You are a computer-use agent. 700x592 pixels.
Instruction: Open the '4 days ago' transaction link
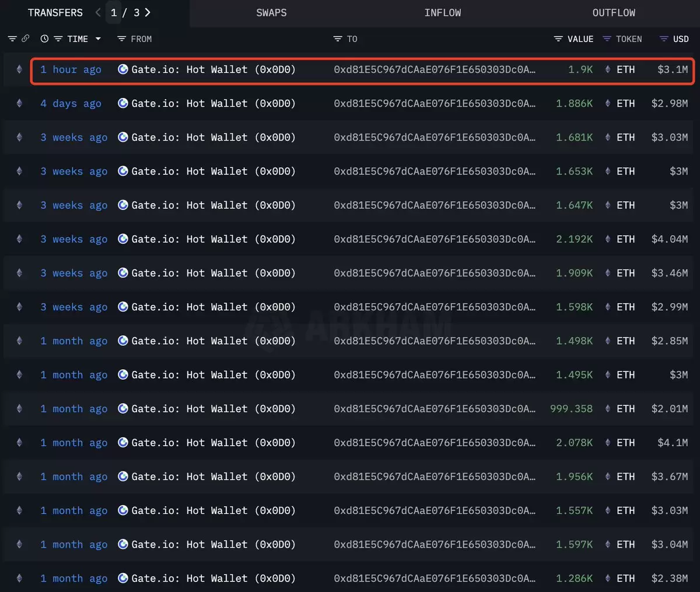pos(71,103)
